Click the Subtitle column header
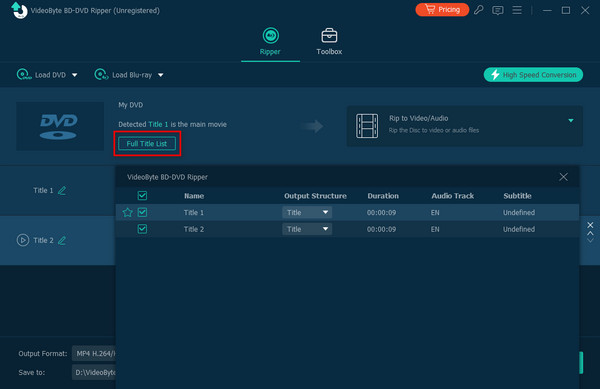The image size is (600, 389). pos(517,196)
